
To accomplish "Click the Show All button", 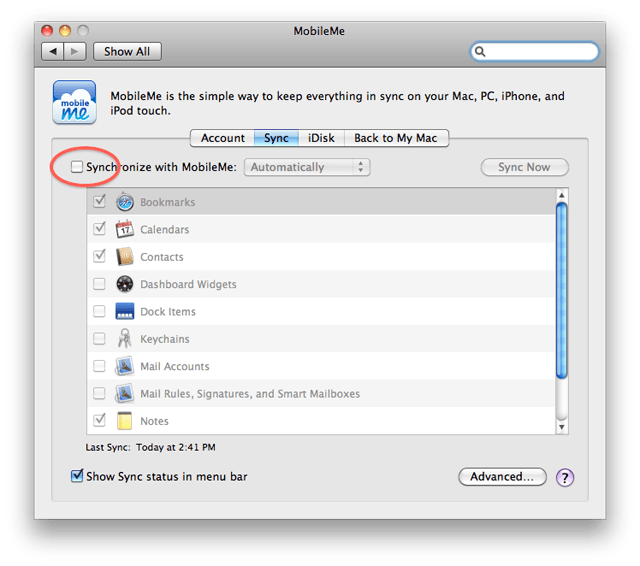I will coord(127,51).
